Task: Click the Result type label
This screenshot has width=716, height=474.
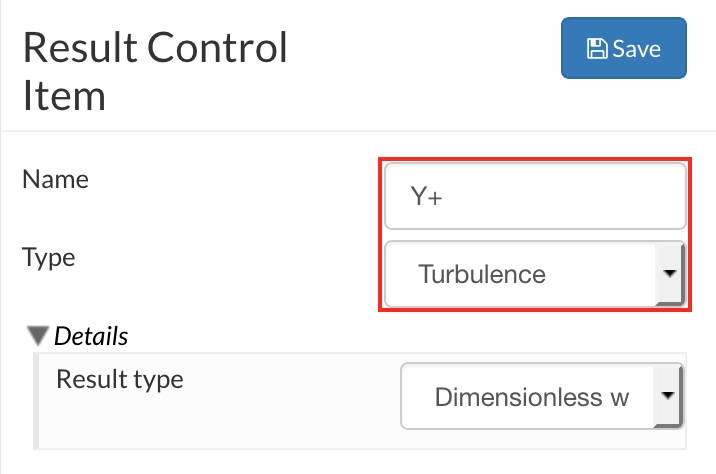Action: point(120,379)
